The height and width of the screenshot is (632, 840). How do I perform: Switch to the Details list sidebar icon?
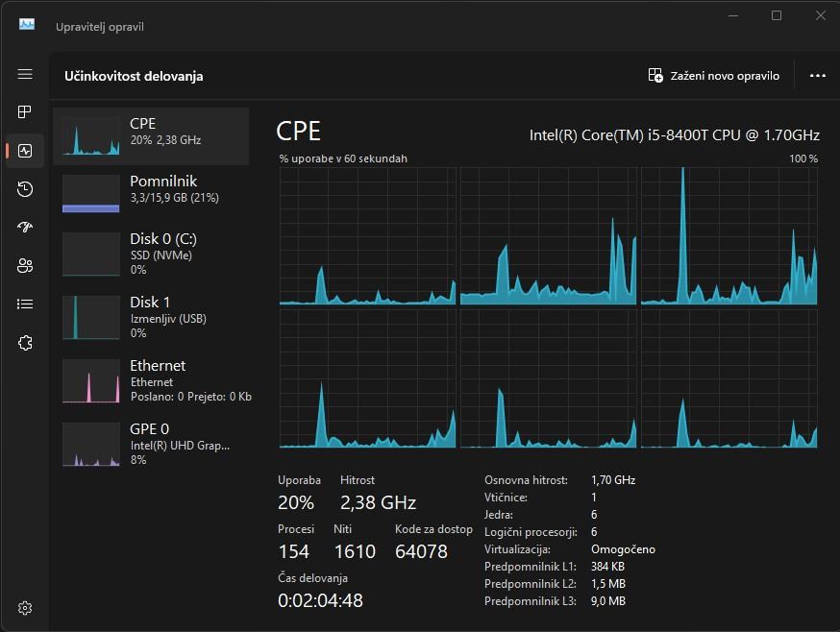25,304
